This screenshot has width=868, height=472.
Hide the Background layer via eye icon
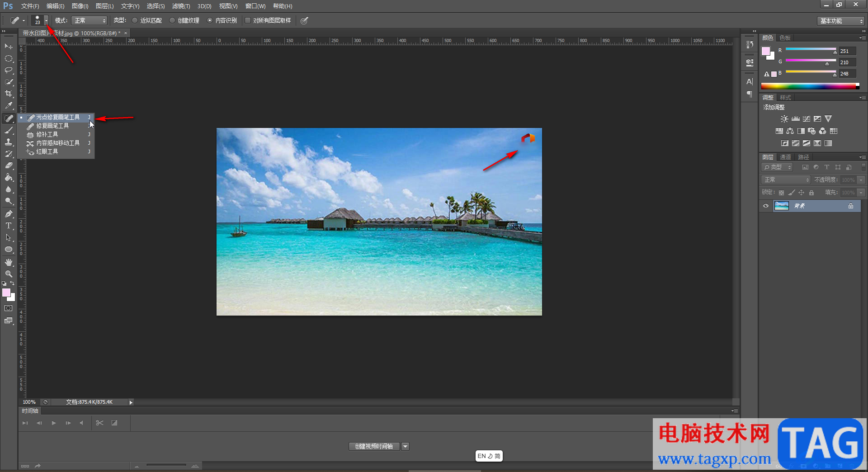point(766,206)
